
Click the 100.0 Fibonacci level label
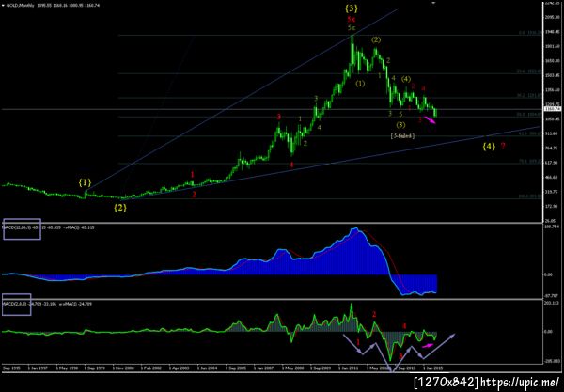coord(529,196)
